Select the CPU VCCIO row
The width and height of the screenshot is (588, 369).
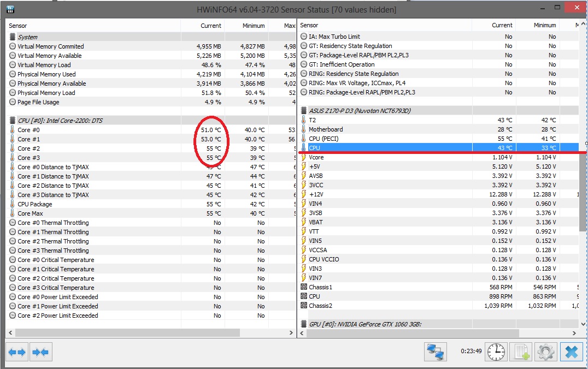tap(439, 259)
